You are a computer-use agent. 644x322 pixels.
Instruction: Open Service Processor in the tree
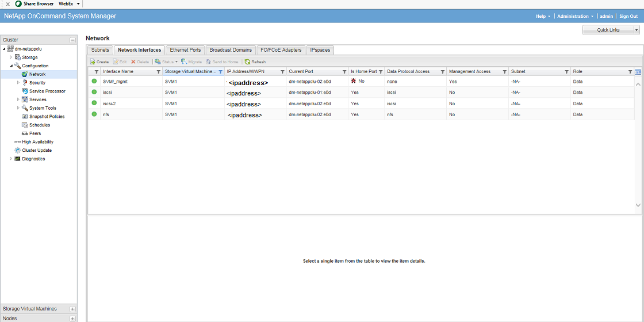[x=47, y=91]
